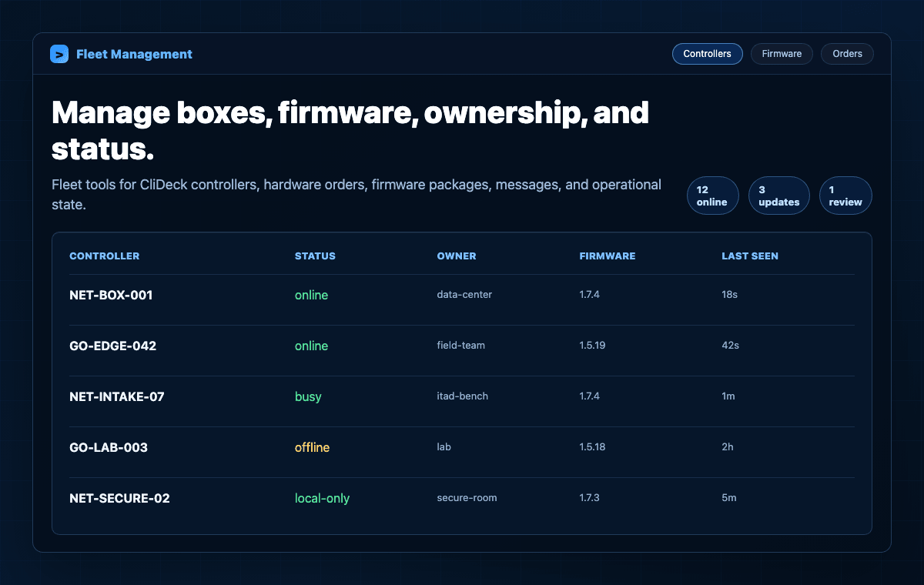The height and width of the screenshot is (585, 924).
Task: Select controller GO-EDGE-042
Action: tap(112, 346)
